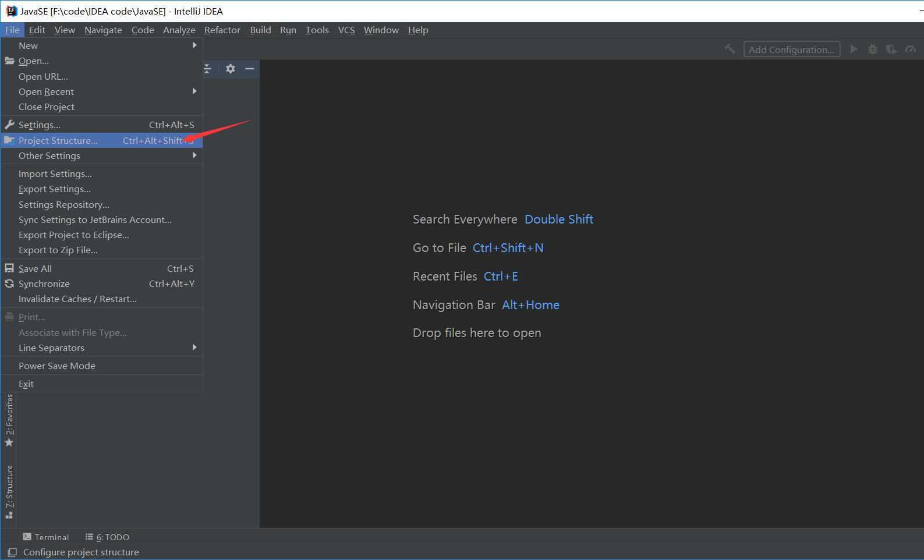Open the Navigate menu

[103, 30]
